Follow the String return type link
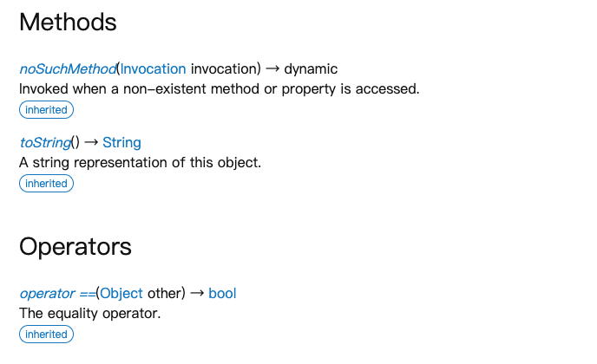597x364 pixels. tap(121, 143)
